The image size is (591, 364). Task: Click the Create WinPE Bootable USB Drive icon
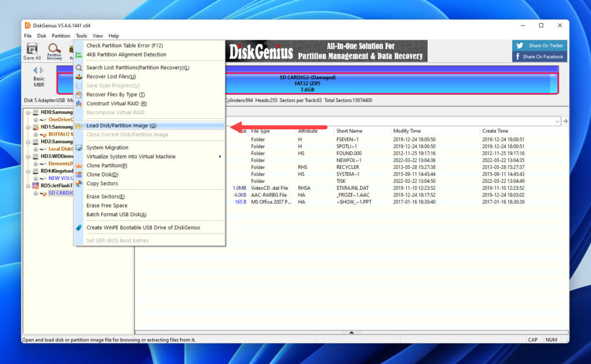79,227
